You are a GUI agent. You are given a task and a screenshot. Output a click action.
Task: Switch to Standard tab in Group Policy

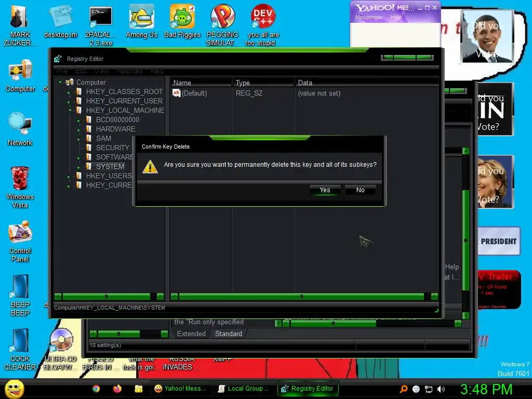coord(229,334)
